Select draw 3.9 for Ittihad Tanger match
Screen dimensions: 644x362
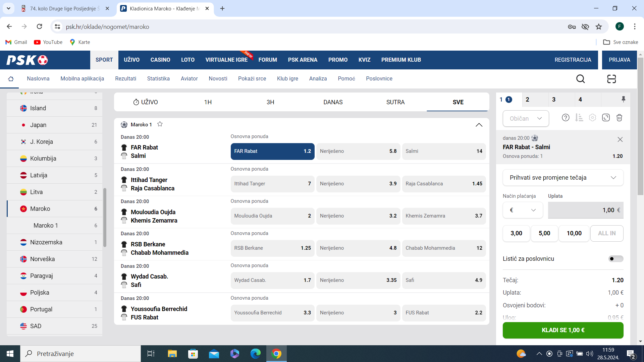(x=358, y=184)
